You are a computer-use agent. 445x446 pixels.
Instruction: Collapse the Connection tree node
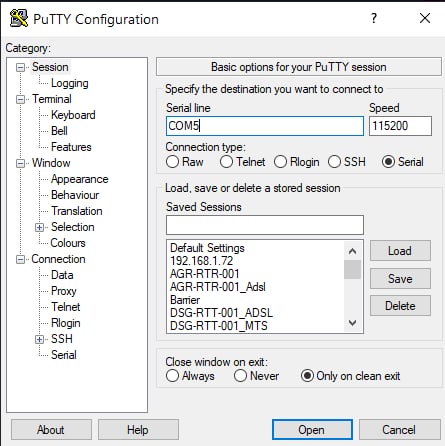[x=21, y=260]
